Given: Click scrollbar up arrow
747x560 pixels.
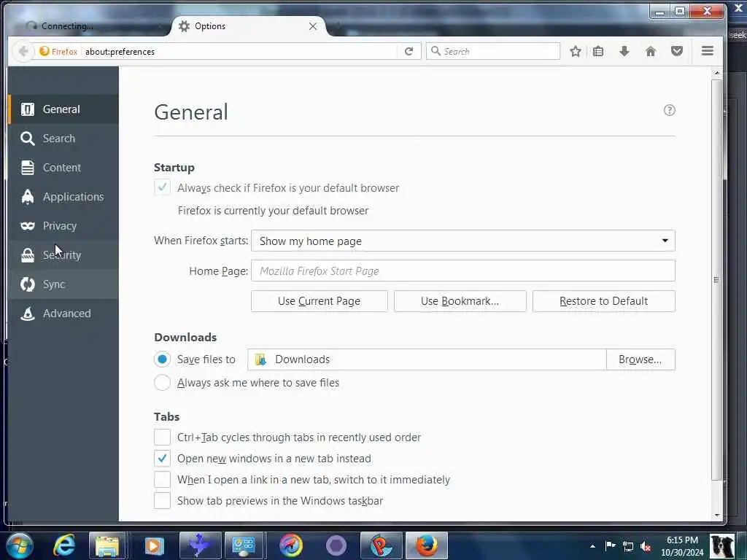Looking at the screenshot, I should coord(717,73).
